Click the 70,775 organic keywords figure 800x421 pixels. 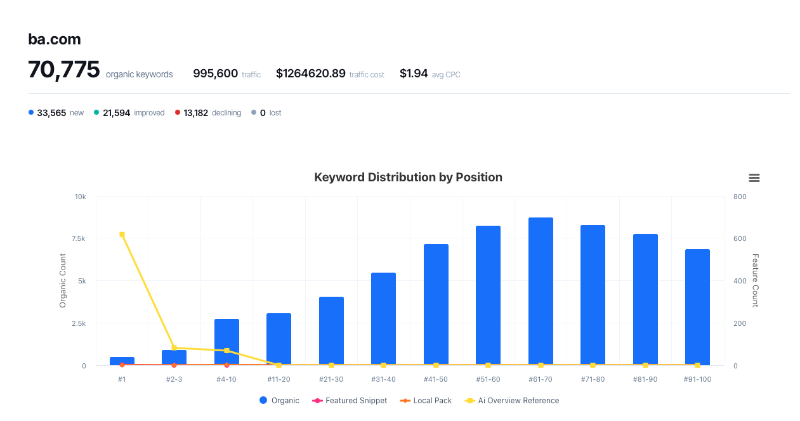(64, 70)
